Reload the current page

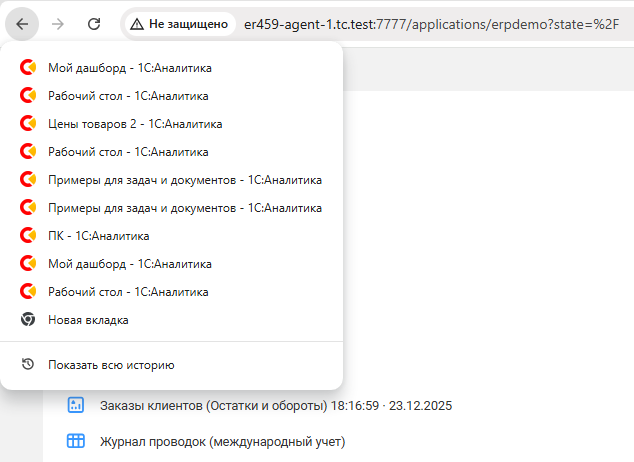[94, 22]
